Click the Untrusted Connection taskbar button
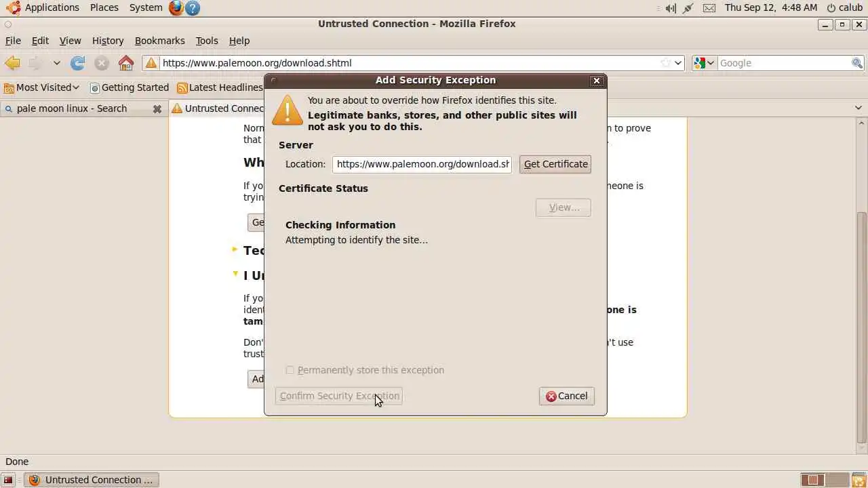Viewport: 868px width, 488px height. [91, 480]
